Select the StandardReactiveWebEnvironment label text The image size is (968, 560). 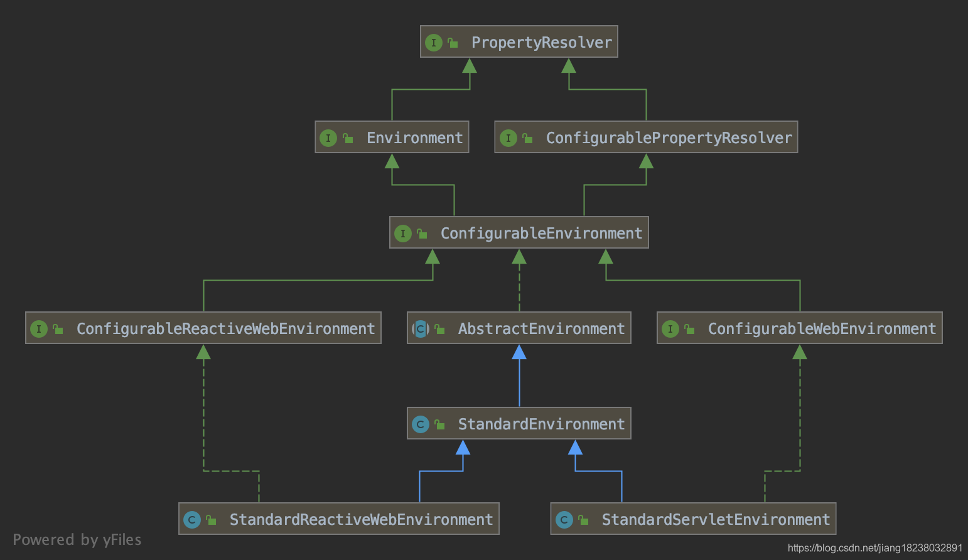pos(362,520)
